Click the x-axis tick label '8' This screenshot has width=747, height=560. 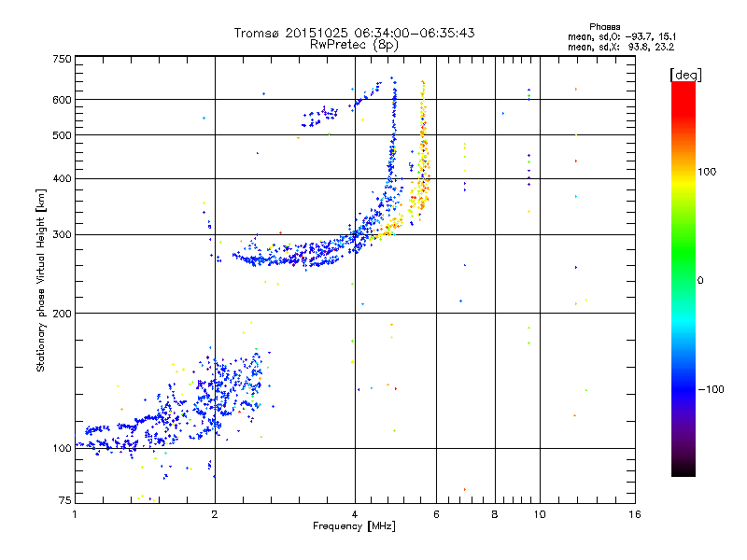click(x=495, y=514)
